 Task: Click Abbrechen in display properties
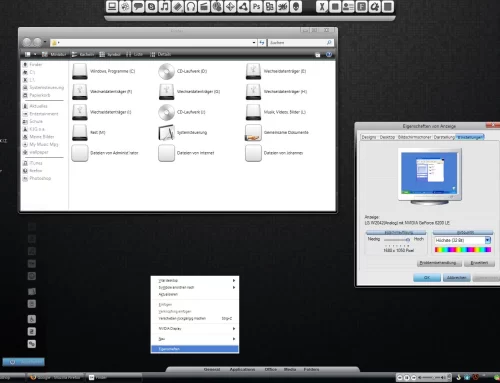(457, 278)
